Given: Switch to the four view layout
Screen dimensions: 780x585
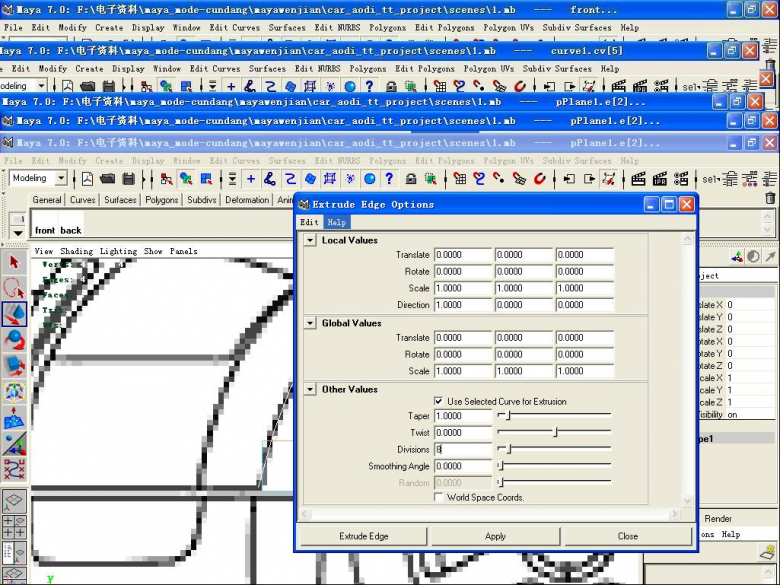Looking at the screenshot, I should [14, 527].
